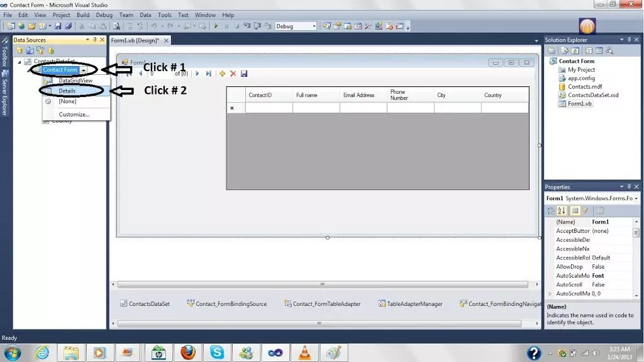
Task: Select DataGridView from the dropdown list
Action: (x=76, y=81)
